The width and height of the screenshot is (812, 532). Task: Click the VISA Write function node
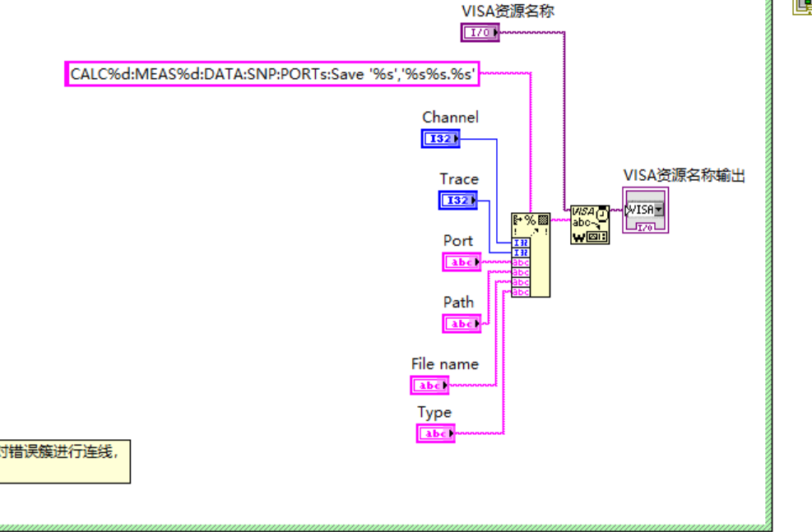[590, 224]
